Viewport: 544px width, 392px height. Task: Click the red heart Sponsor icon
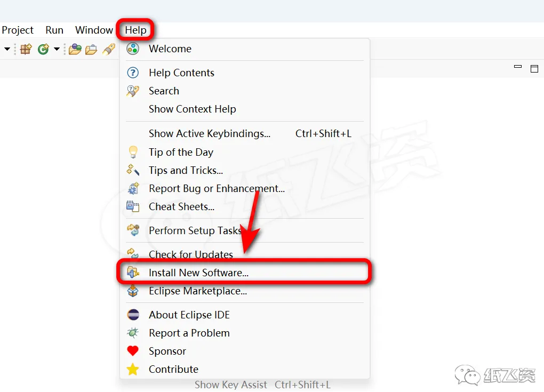[x=133, y=351]
